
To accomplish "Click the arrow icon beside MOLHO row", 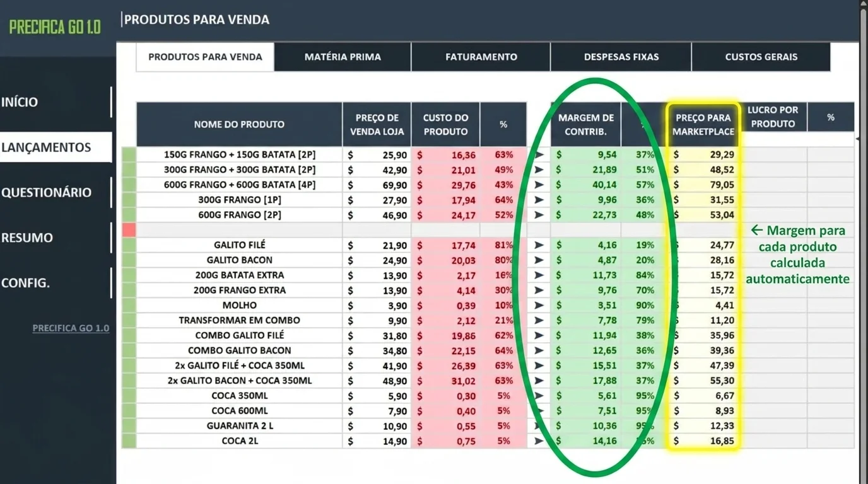I will coord(539,305).
